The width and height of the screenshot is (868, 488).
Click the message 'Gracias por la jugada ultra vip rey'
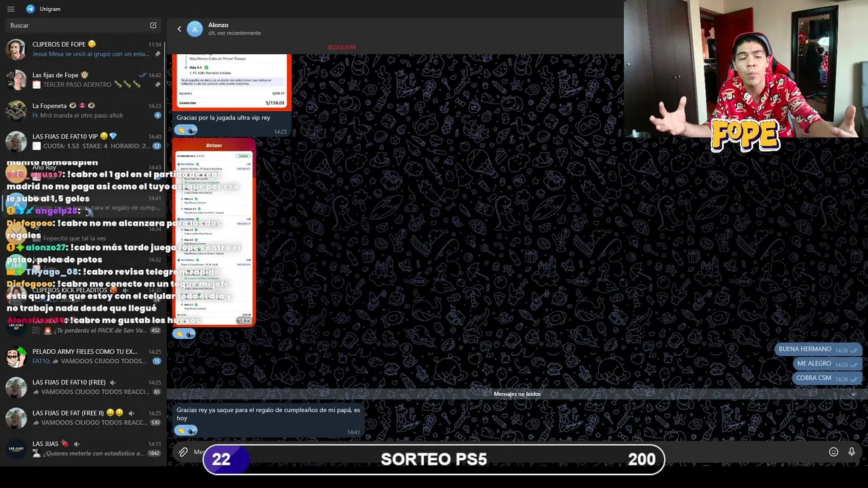coord(223,118)
